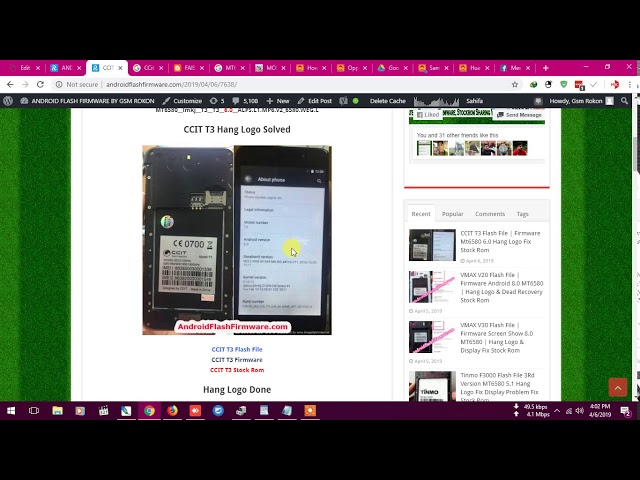Click the volume speaker tray icon
The width and height of the screenshot is (640, 480).
pos(579,411)
